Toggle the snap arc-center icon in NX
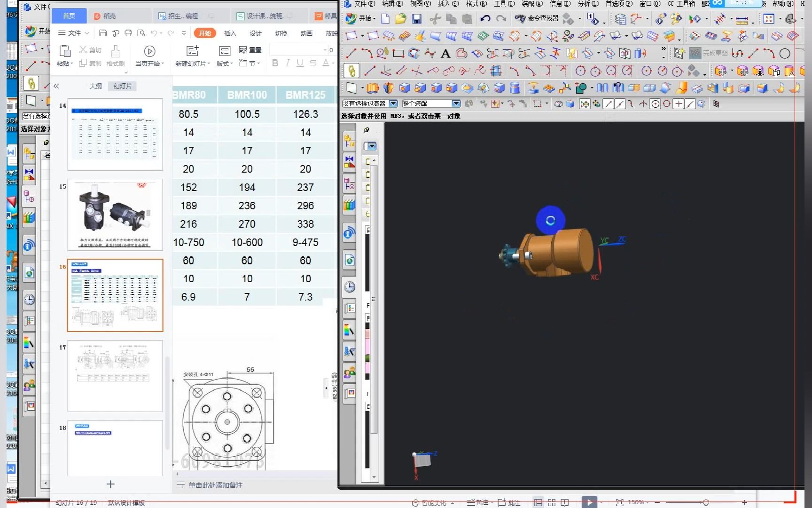The height and width of the screenshot is (508, 812). pos(655,104)
